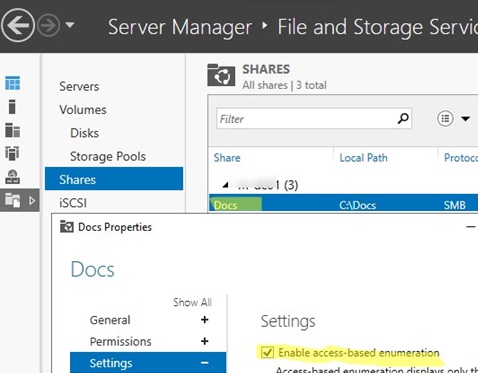Click the SMB protocol cell
478x373 pixels.
pos(455,205)
